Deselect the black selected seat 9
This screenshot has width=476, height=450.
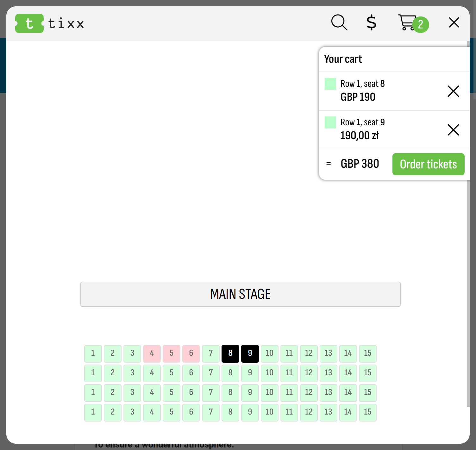(250, 353)
